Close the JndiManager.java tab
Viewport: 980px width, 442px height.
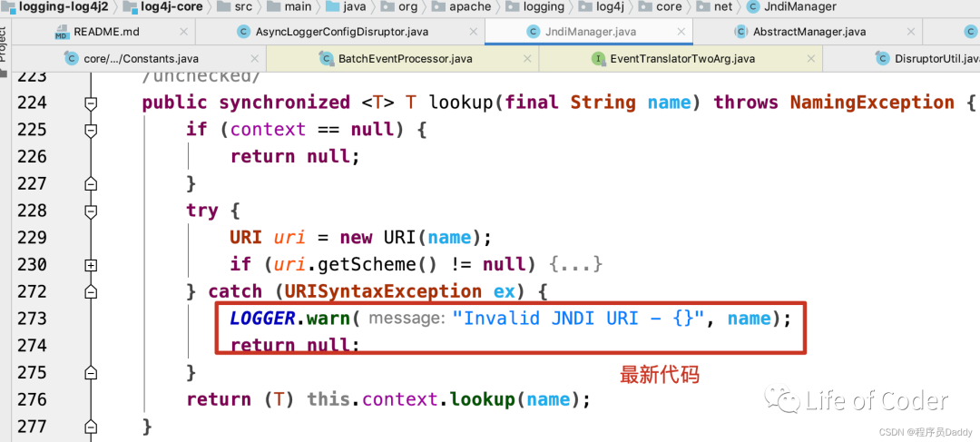pyautogui.click(x=680, y=32)
